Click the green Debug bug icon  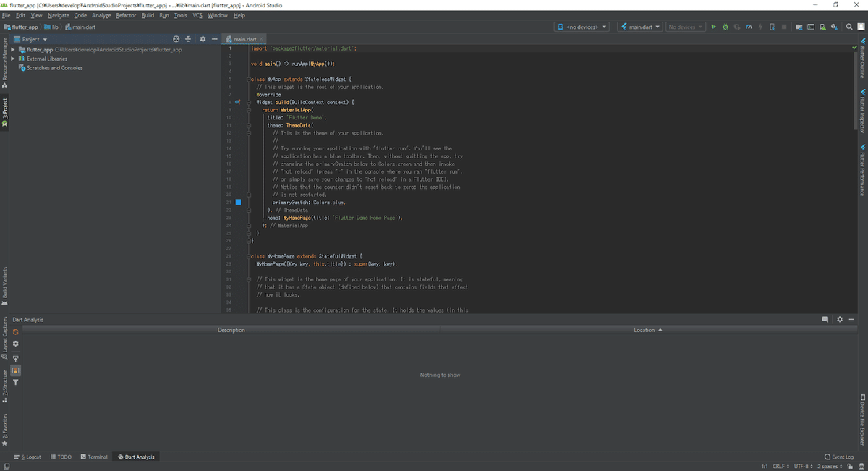pos(726,27)
